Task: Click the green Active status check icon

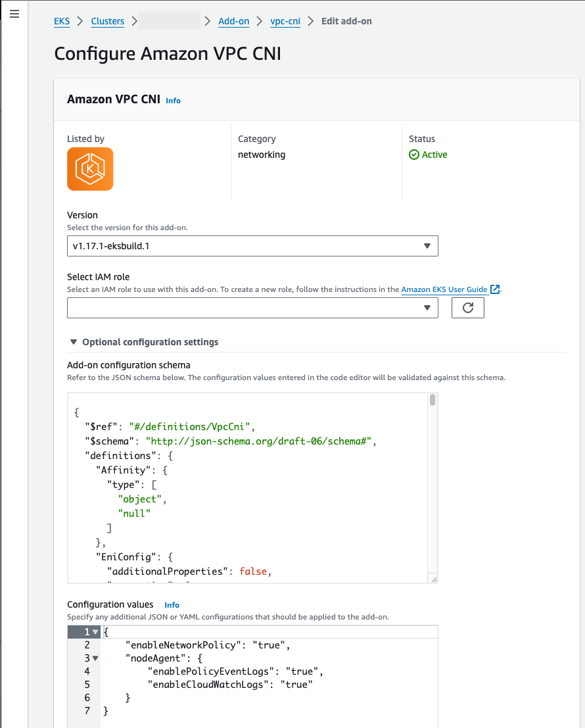Action: click(413, 155)
